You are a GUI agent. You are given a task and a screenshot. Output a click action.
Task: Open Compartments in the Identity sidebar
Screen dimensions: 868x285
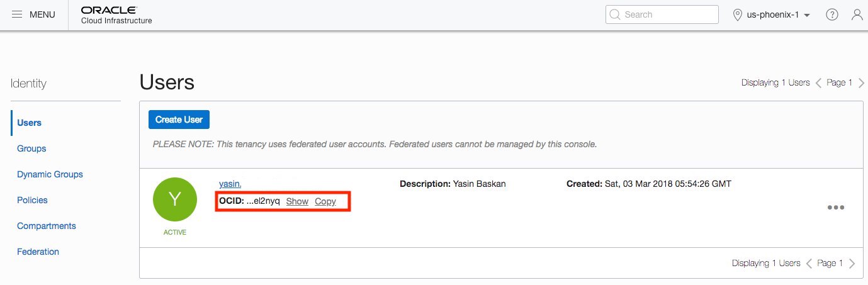47,226
